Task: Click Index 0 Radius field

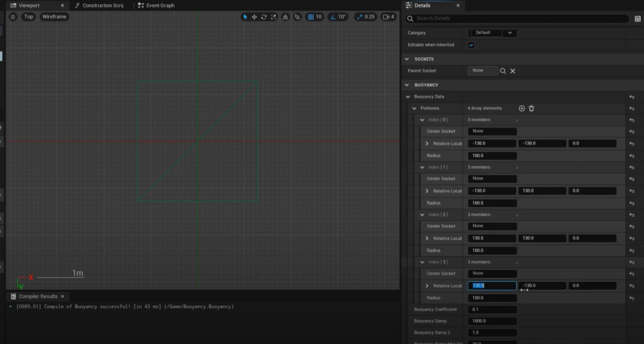Action: (492, 155)
